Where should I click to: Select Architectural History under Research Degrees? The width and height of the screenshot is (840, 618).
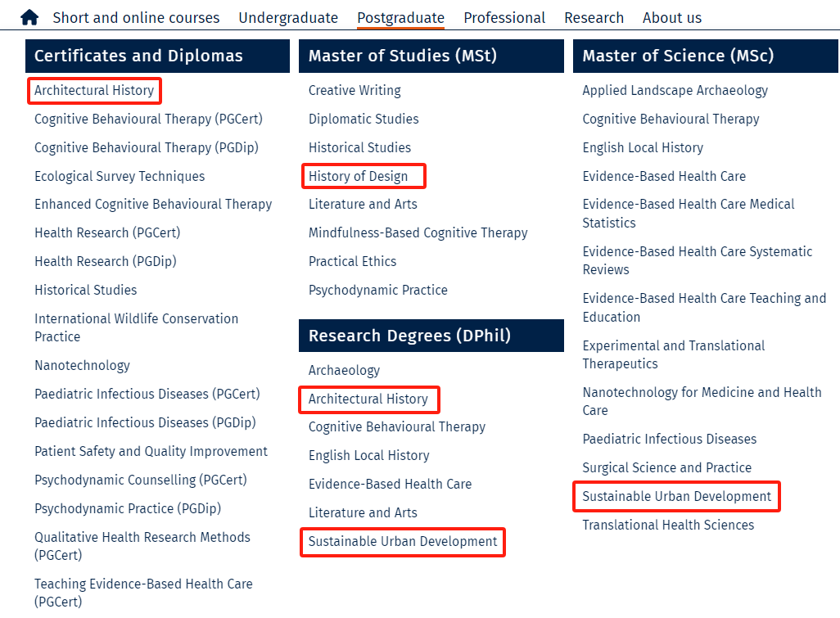pos(368,399)
